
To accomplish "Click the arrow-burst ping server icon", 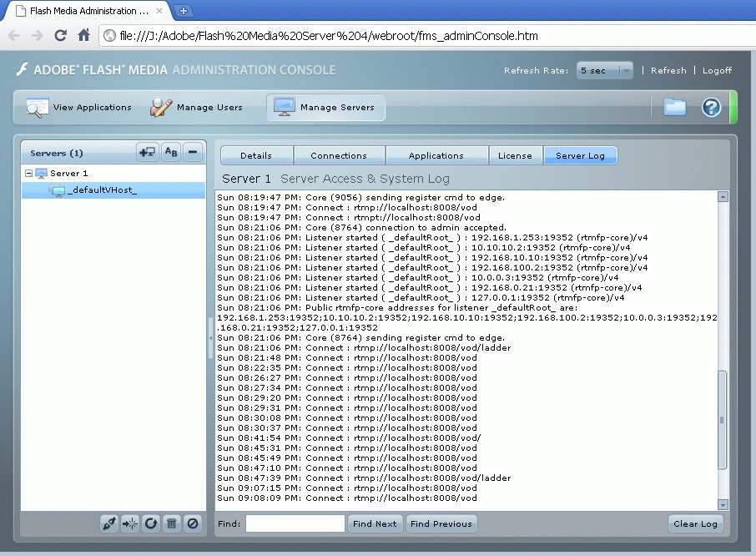I will click(x=129, y=523).
